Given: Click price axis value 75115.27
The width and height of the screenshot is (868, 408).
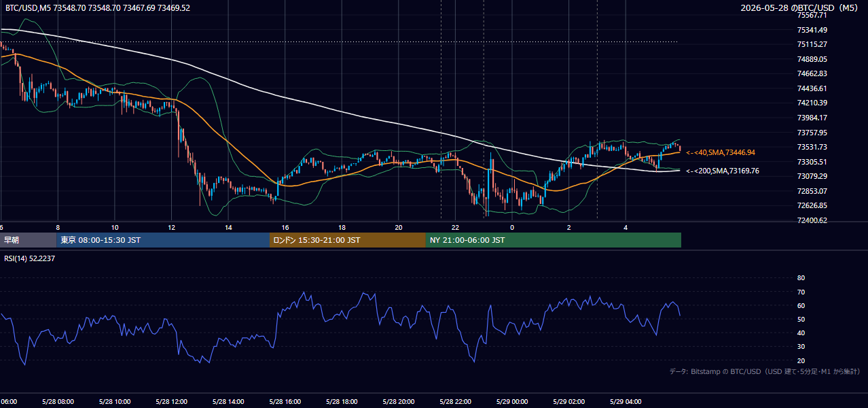Looking at the screenshot, I should click(x=812, y=44).
